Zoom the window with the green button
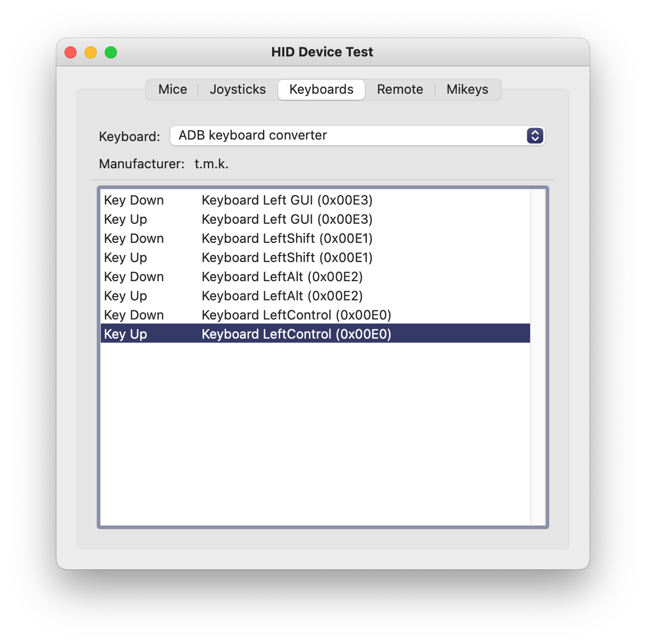The image size is (646, 644). pos(111,52)
